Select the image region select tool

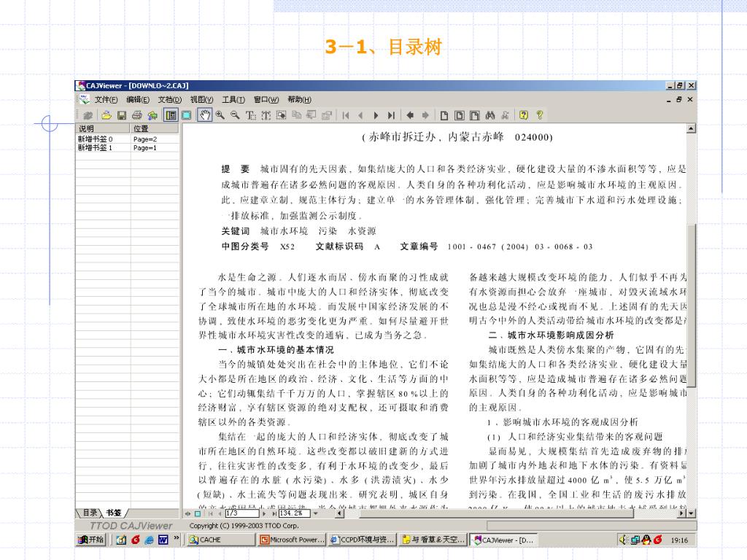click(281, 114)
